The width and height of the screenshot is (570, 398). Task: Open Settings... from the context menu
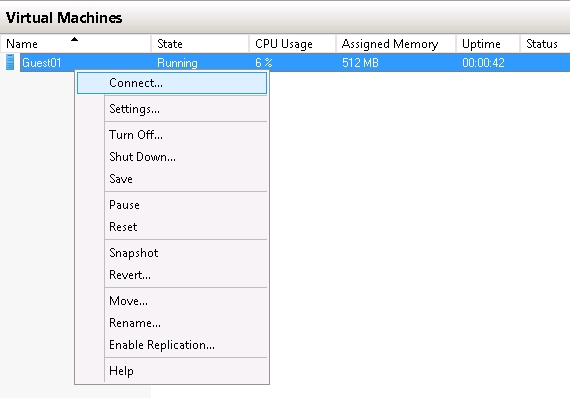click(x=172, y=109)
